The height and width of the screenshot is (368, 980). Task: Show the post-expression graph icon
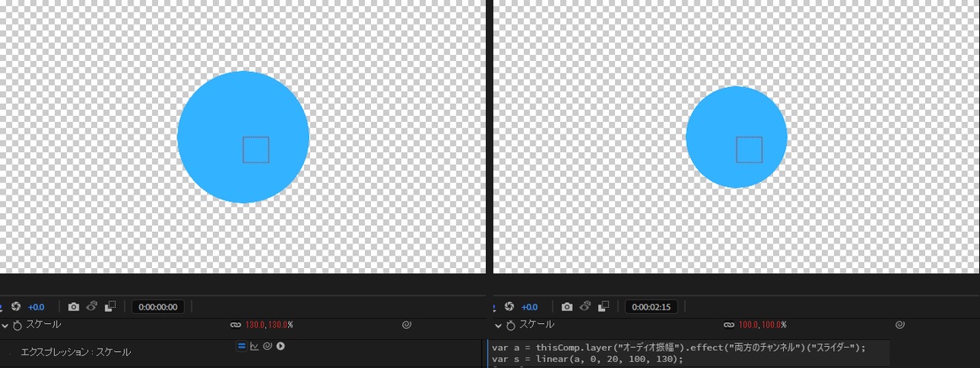[x=254, y=346]
